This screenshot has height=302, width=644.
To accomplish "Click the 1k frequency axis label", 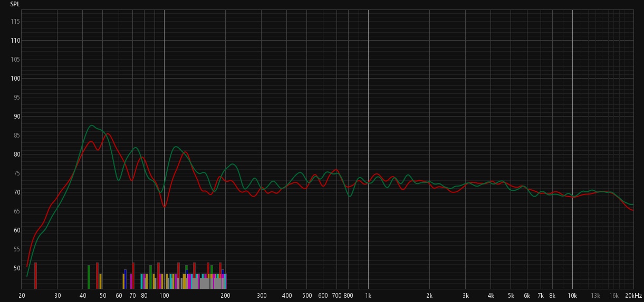I will (x=368, y=296).
